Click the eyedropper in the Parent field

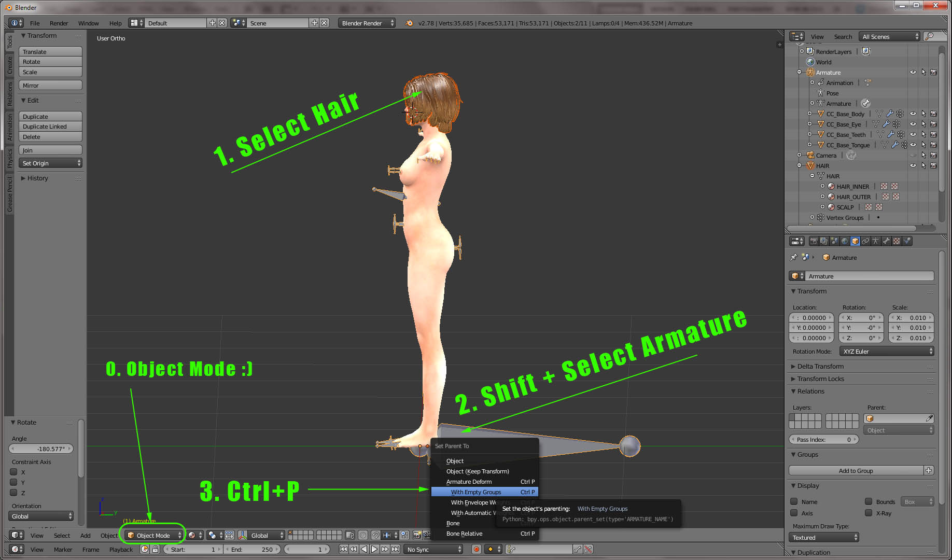(x=929, y=418)
